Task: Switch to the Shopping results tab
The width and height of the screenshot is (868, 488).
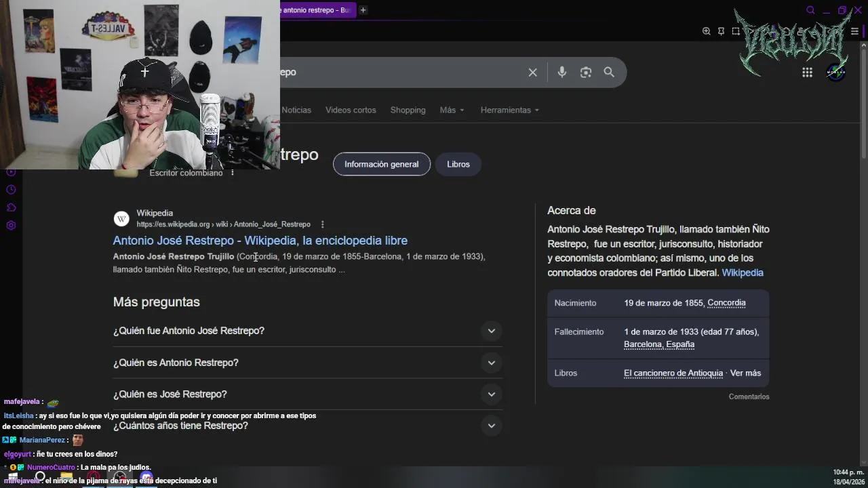Action: [408, 110]
